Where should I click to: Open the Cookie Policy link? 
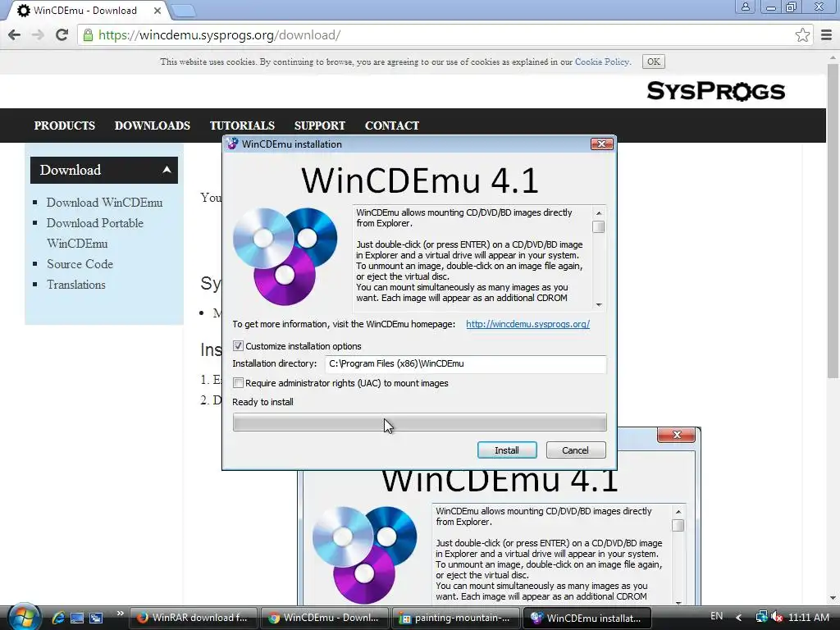(x=602, y=62)
